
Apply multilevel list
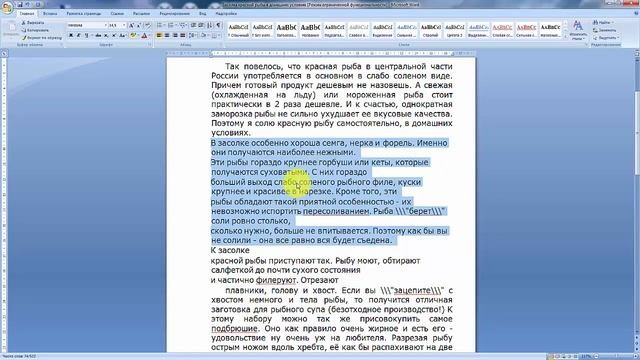182,25
